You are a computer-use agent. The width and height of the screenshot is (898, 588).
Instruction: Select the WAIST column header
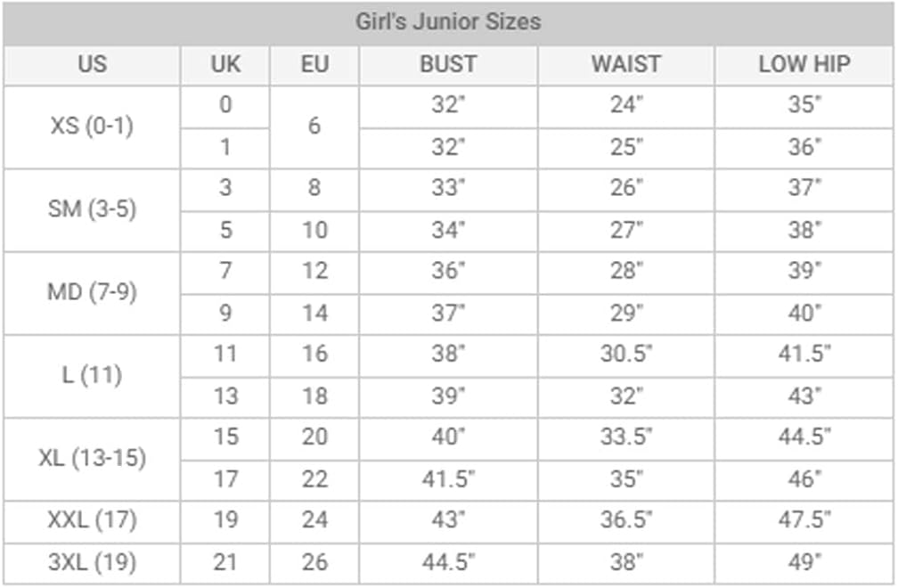tap(626, 64)
